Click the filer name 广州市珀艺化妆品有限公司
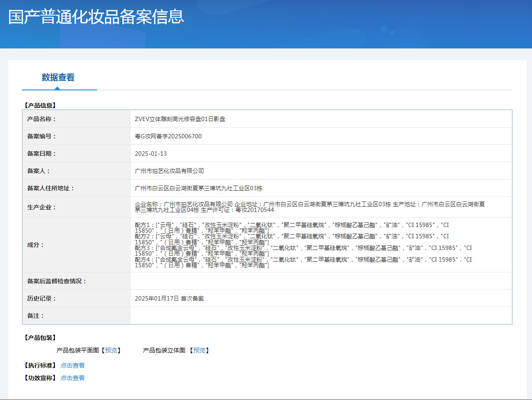This screenshot has width=532, height=400. [x=169, y=171]
